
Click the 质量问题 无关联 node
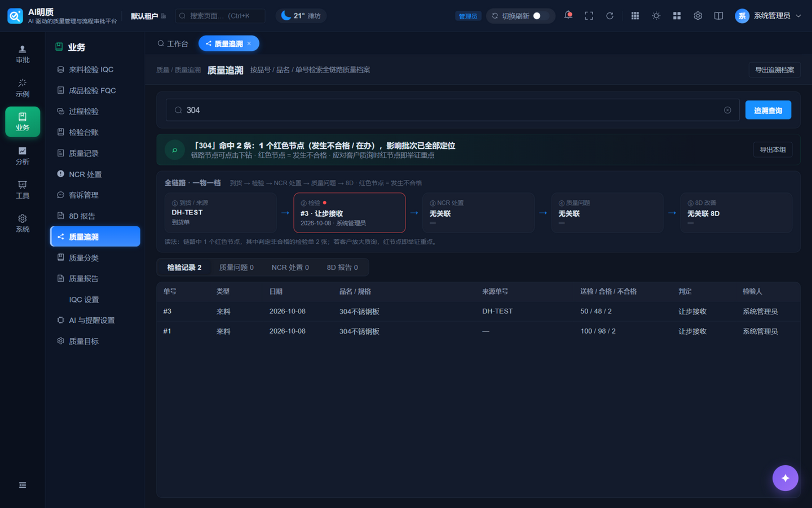(607, 213)
